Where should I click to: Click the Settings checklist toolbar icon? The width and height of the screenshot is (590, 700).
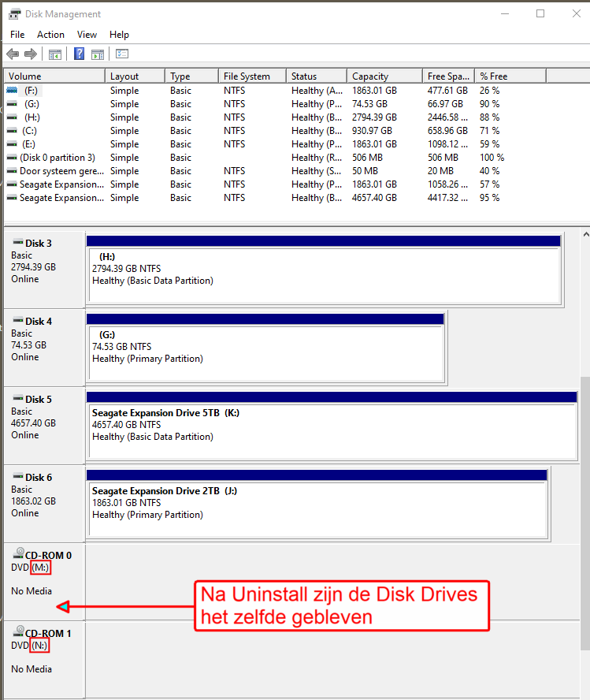coord(122,54)
